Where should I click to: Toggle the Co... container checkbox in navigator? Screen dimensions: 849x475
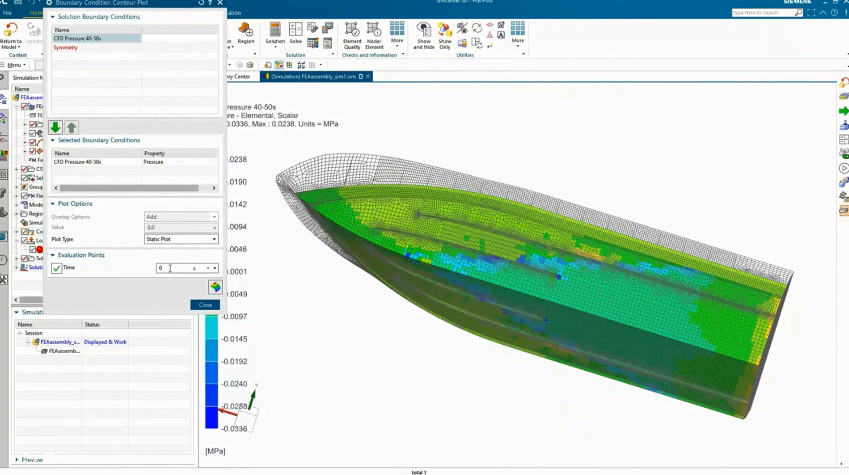(x=25, y=231)
